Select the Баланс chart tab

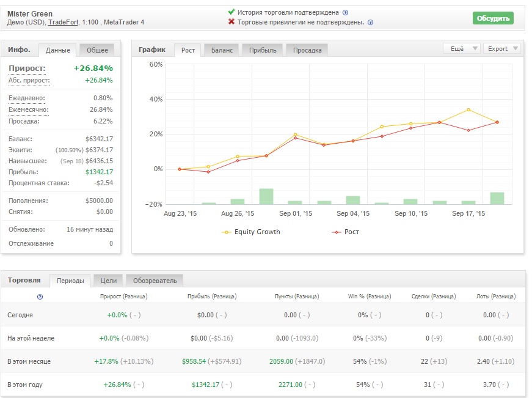[x=222, y=50]
